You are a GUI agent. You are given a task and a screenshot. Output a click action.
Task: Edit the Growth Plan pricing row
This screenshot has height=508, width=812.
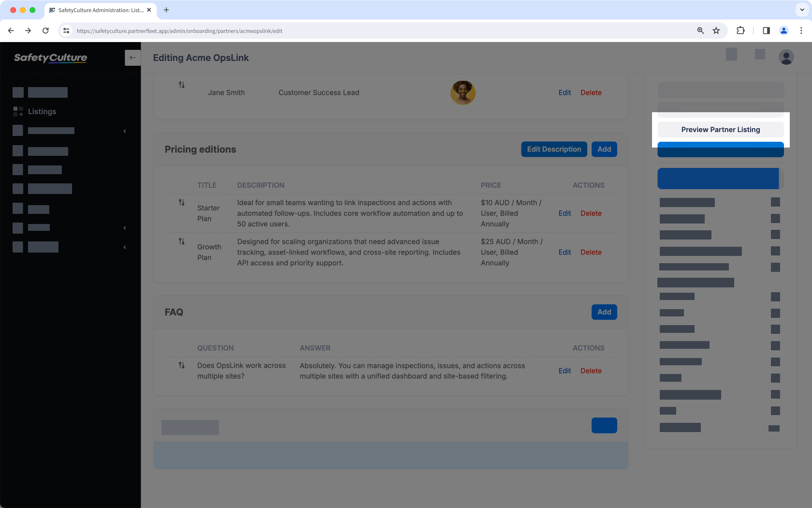click(x=565, y=252)
